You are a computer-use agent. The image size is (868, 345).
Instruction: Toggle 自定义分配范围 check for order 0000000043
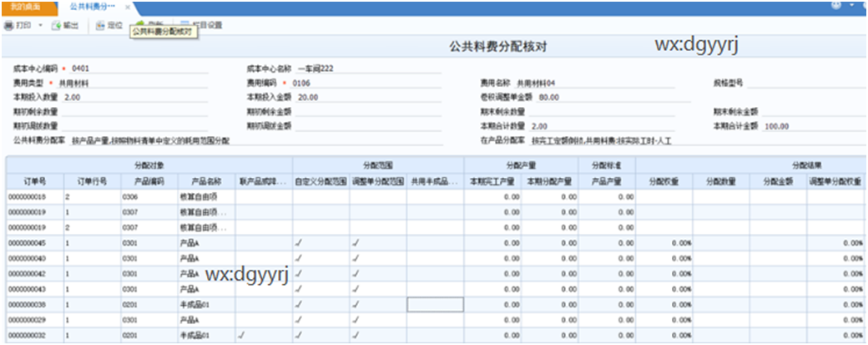[299, 289]
